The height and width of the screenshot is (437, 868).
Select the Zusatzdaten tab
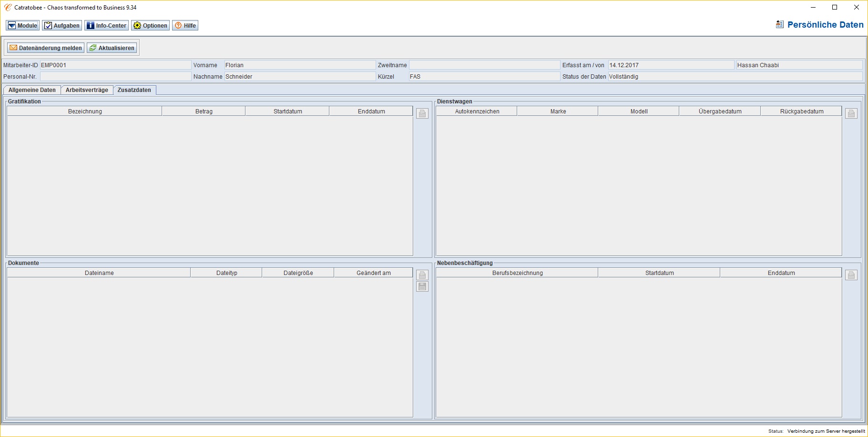(x=134, y=90)
